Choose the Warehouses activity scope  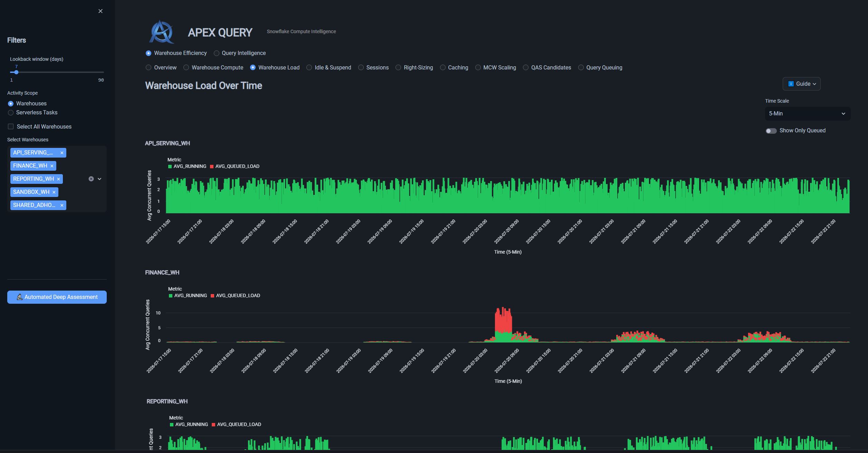[27, 104]
